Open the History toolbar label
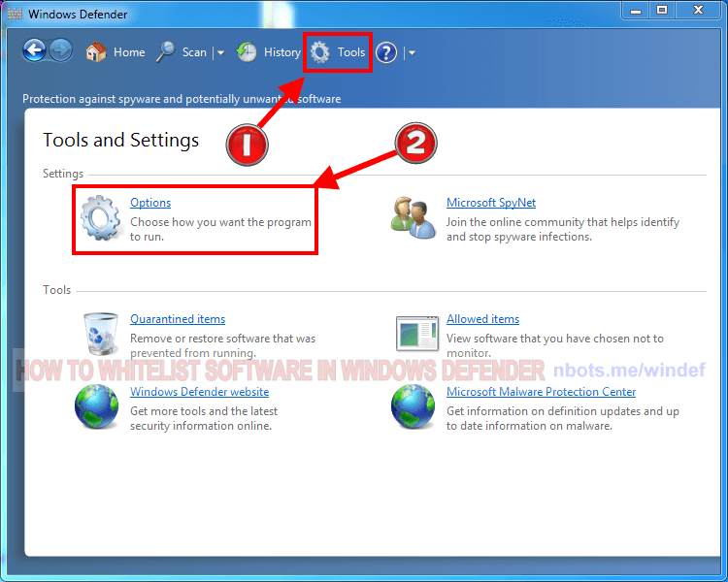The width and height of the screenshot is (728, 582). pyautogui.click(x=282, y=52)
